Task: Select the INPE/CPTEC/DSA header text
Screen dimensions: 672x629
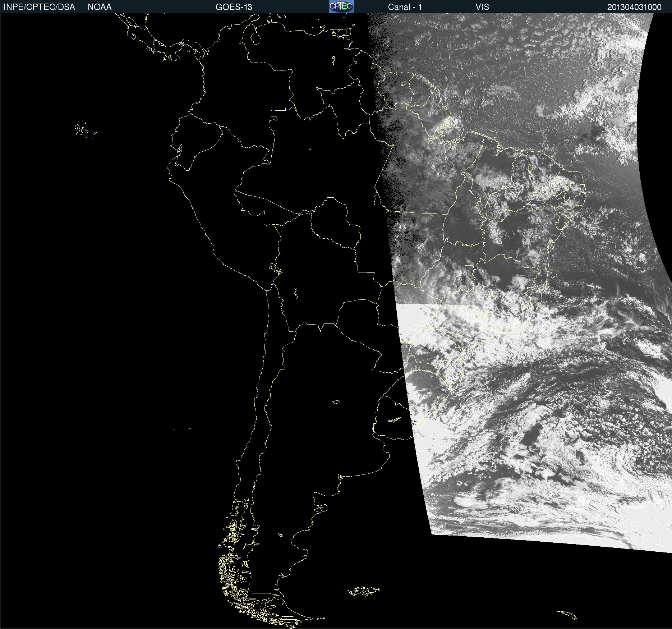Action: coord(39,7)
